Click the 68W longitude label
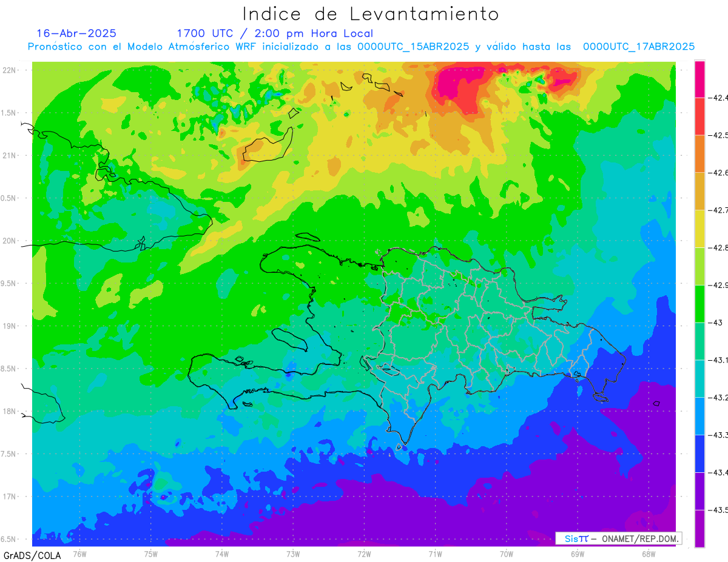 (649, 554)
